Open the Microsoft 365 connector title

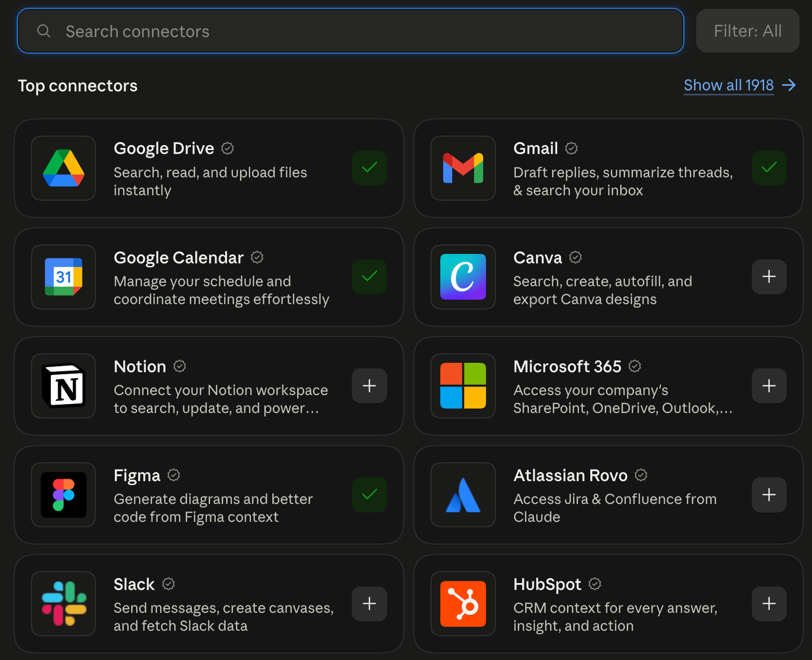(x=567, y=366)
